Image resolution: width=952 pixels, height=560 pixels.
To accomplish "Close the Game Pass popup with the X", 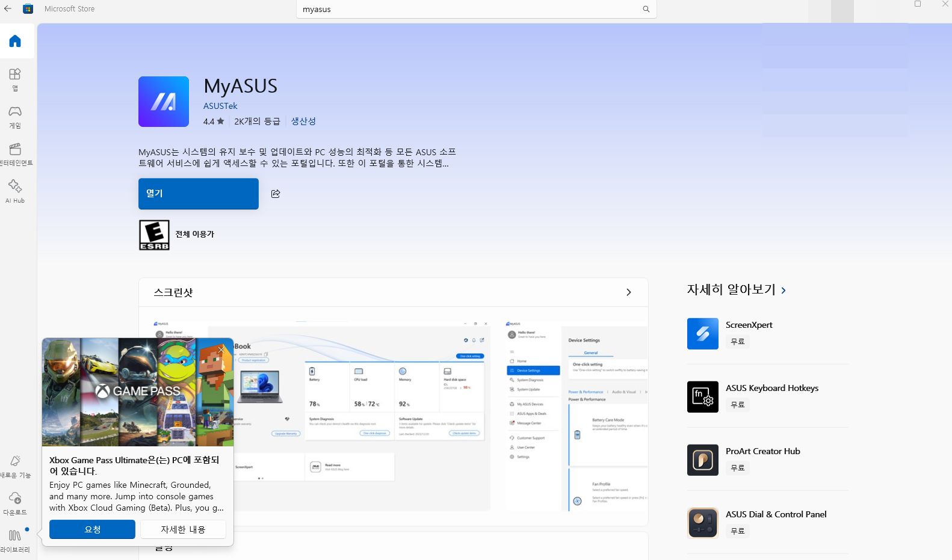I will click(x=221, y=349).
